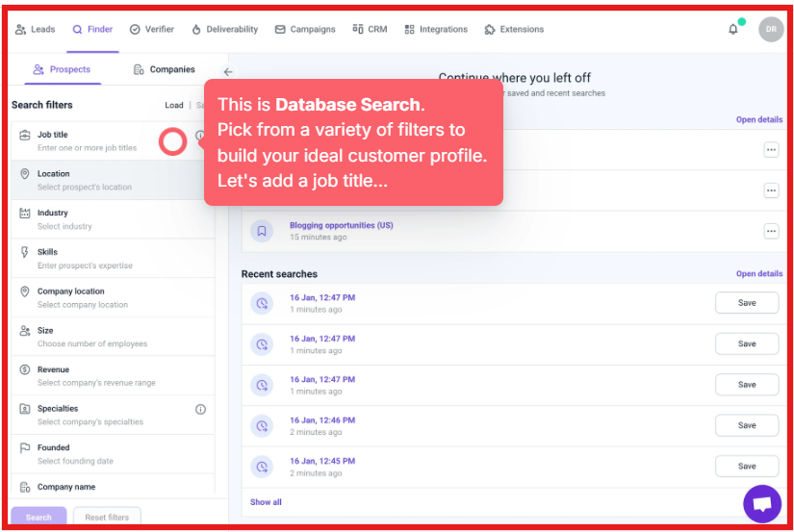This screenshot has height=532, width=794.
Task: Click the Skills icon
Action: pyautogui.click(x=24, y=252)
